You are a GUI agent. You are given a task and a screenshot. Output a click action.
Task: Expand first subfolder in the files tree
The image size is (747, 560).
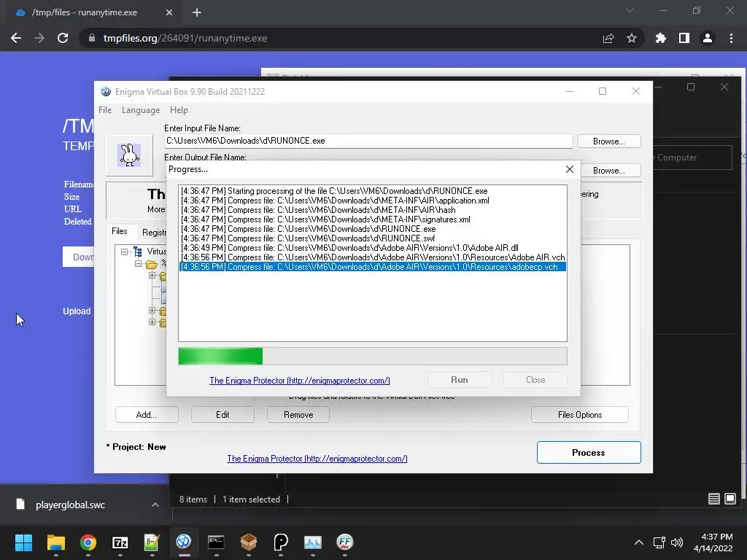pos(152,275)
